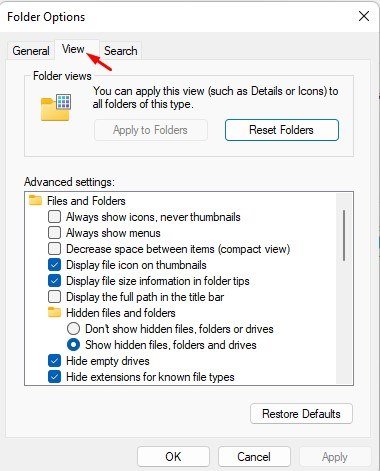Turn on compact view checkbox
Viewport: 380px width, 471px height.
pos(54,249)
